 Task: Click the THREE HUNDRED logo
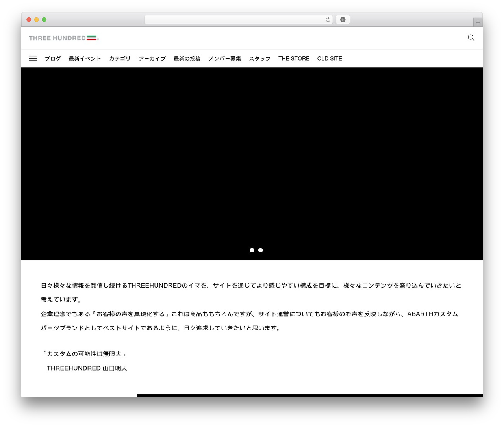(64, 38)
